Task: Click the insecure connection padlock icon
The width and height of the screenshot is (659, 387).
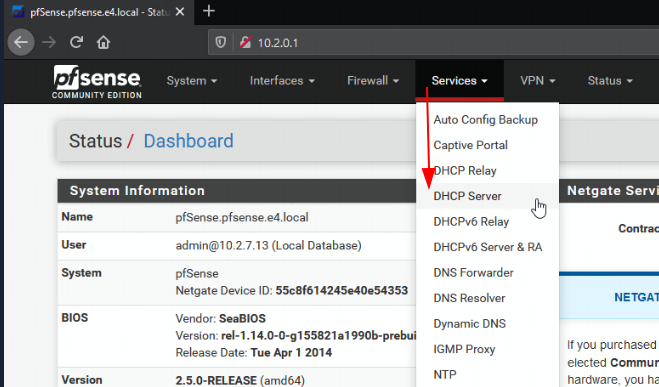Action: (245, 42)
